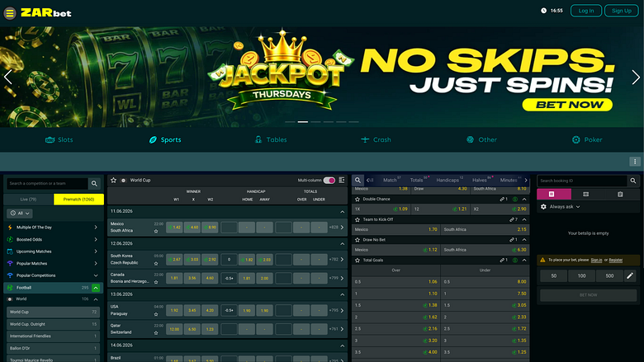644x362 pixels.
Task: Open the World Cup Outright competition
Action: (x=53, y=324)
